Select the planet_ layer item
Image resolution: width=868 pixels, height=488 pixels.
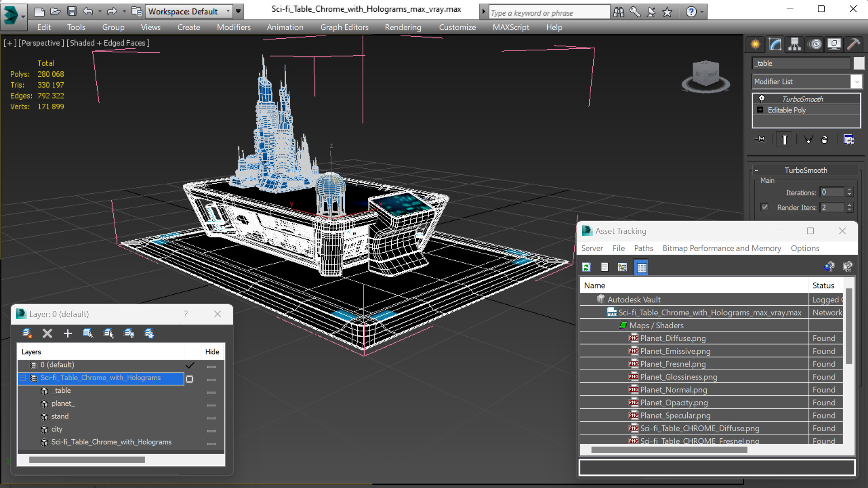[63, 403]
